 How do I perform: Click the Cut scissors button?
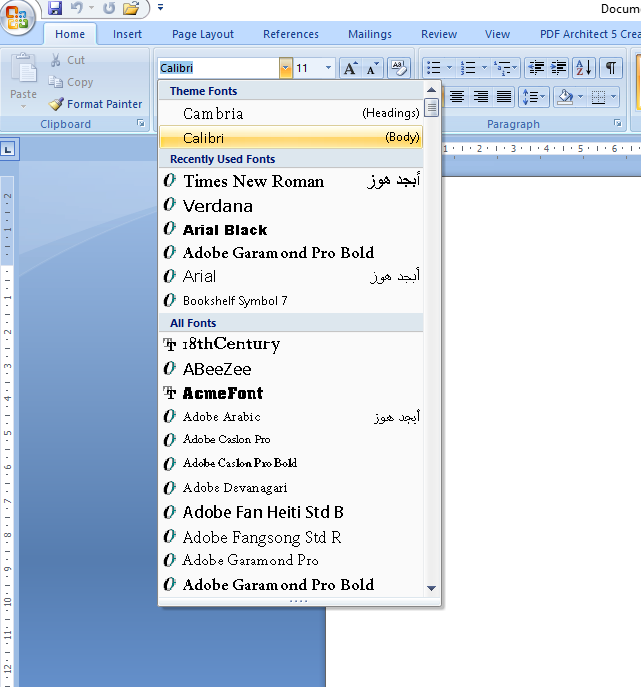tap(68, 60)
